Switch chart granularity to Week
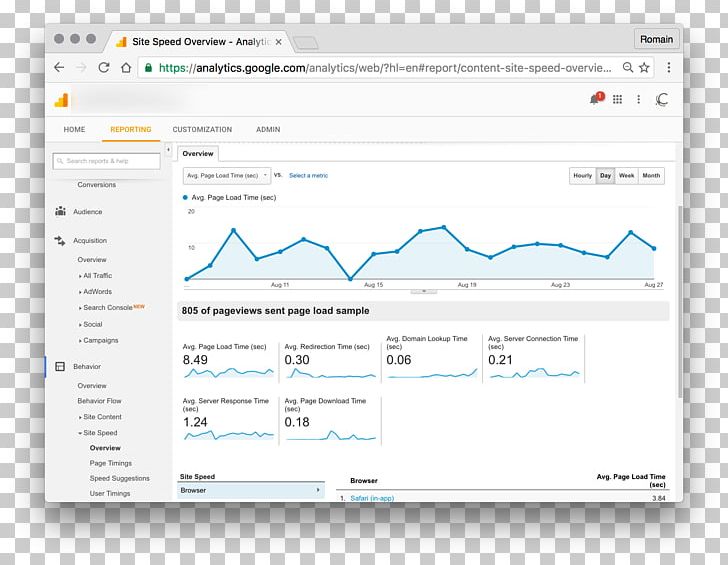Screen dimensions: 728x565 pos(626,176)
